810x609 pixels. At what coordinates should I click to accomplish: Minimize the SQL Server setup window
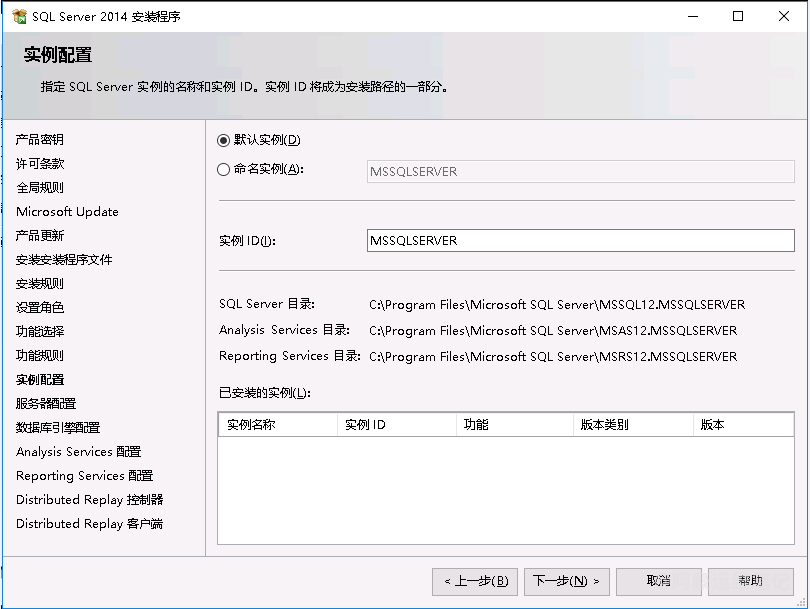point(691,16)
